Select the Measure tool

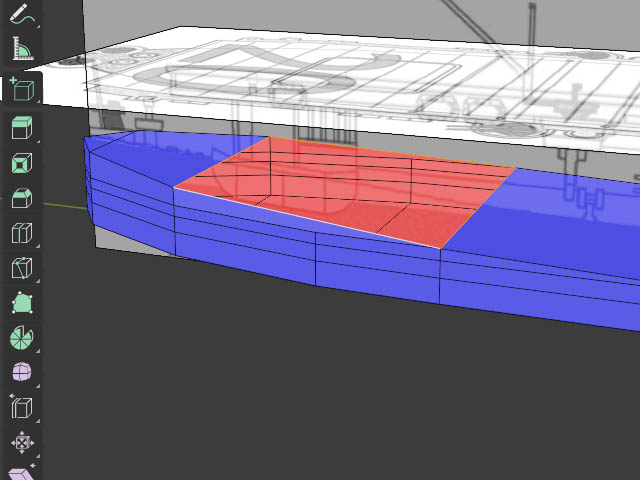(22, 49)
